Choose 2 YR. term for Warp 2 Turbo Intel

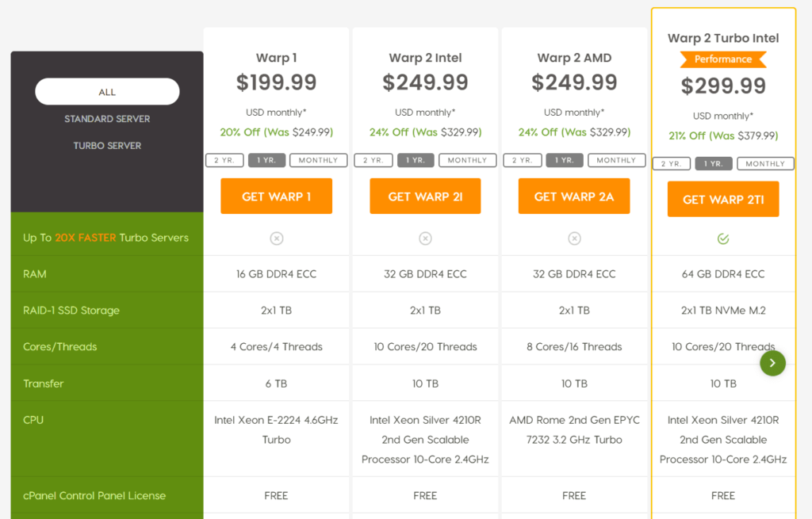click(671, 164)
